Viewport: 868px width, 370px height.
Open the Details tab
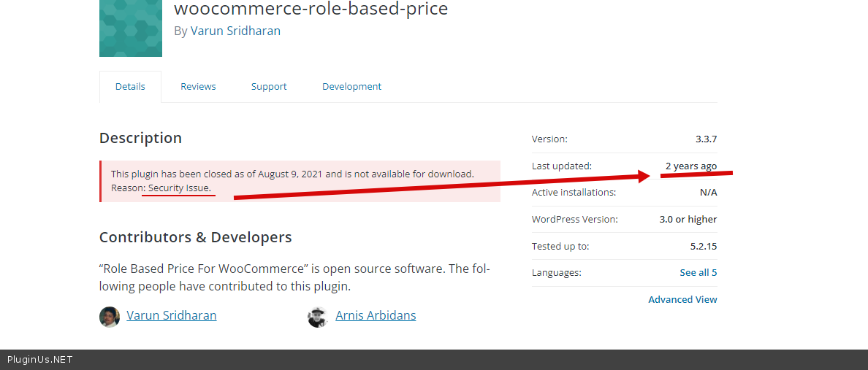130,86
